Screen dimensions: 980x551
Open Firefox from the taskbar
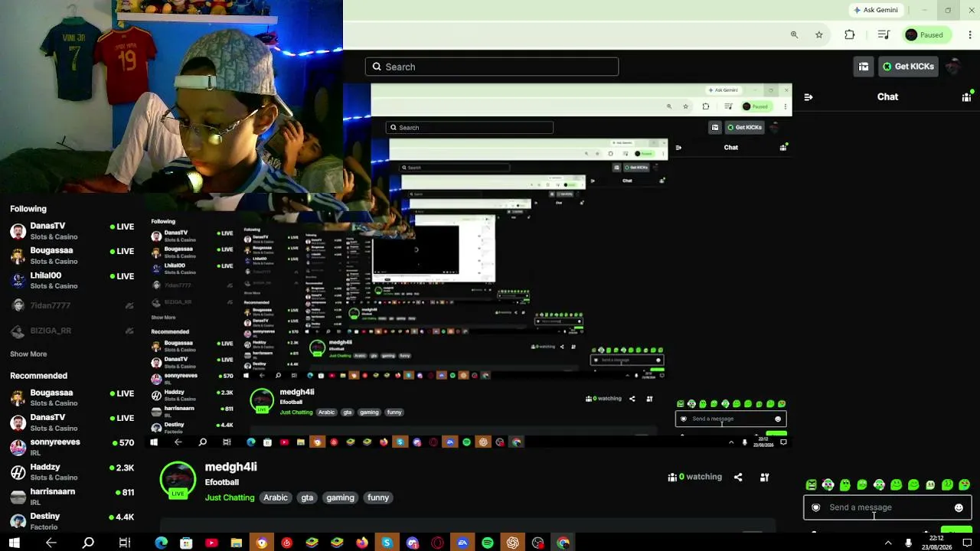(362, 543)
